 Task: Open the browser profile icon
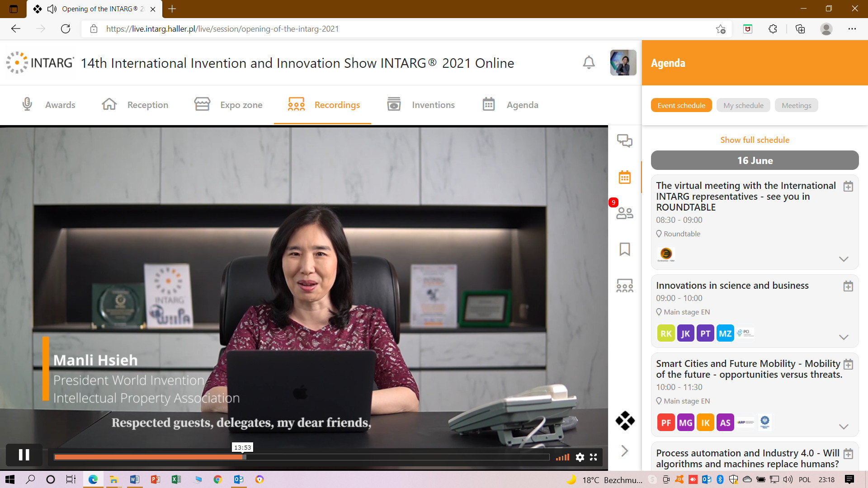coord(826,29)
